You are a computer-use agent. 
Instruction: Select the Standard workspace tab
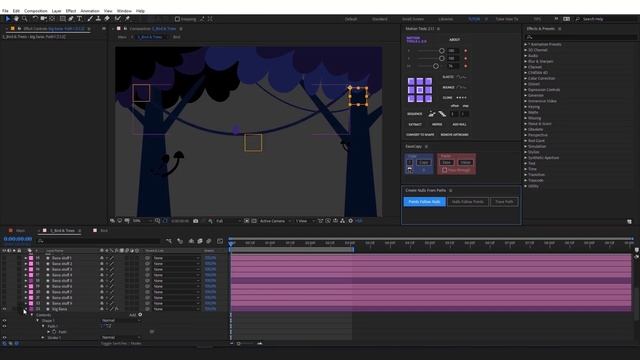[x=380, y=19]
